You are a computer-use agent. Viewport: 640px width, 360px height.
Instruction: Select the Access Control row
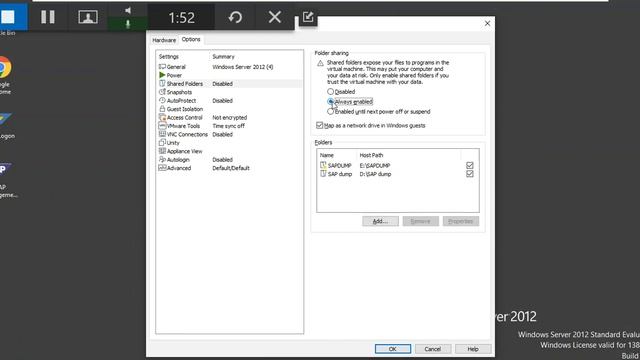coord(229,118)
